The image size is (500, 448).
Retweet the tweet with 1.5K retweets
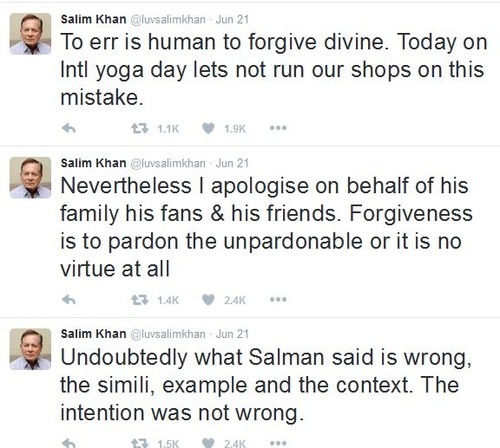139,443
